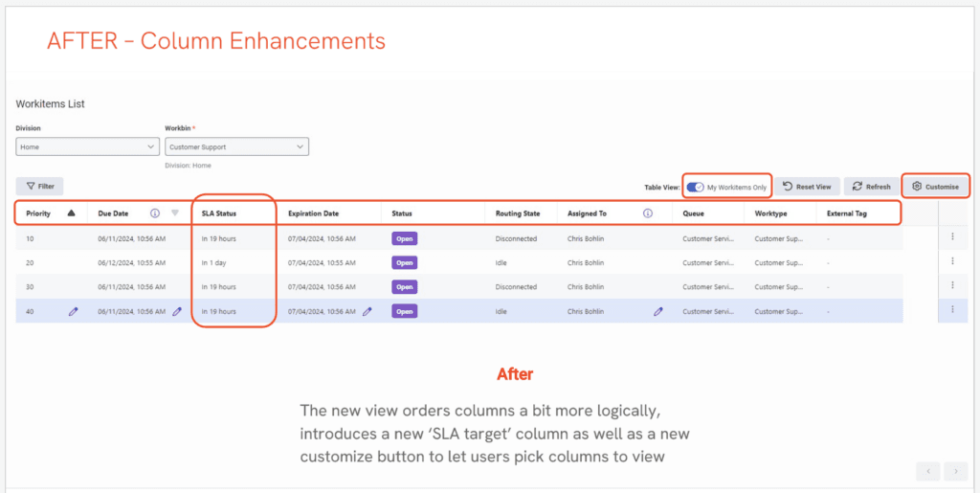The height and width of the screenshot is (493, 980).
Task: Click the Due Date column filter icon
Action: point(175,213)
